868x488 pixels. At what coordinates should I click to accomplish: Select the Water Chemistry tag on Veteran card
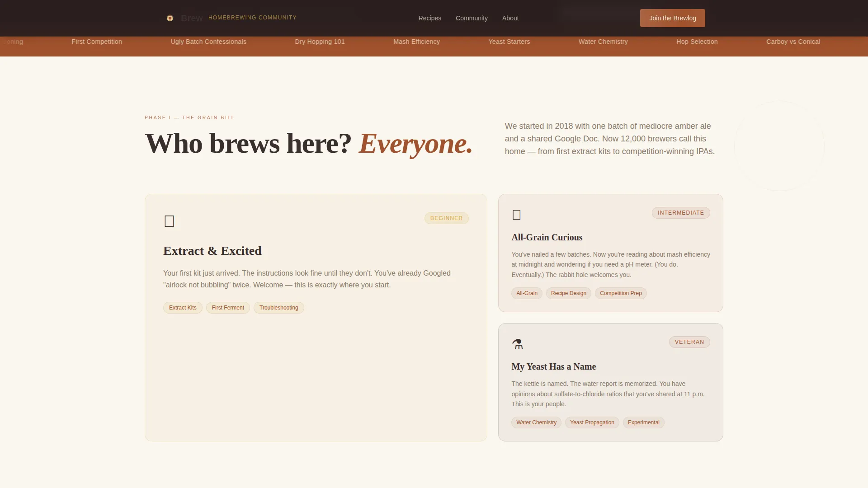[x=536, y=422]
